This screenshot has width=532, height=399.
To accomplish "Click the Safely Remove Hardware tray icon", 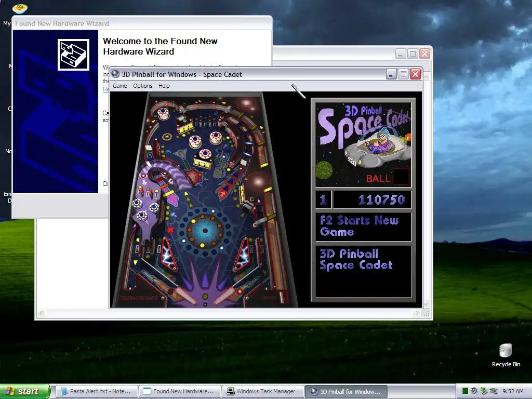I will pos(484,391).
